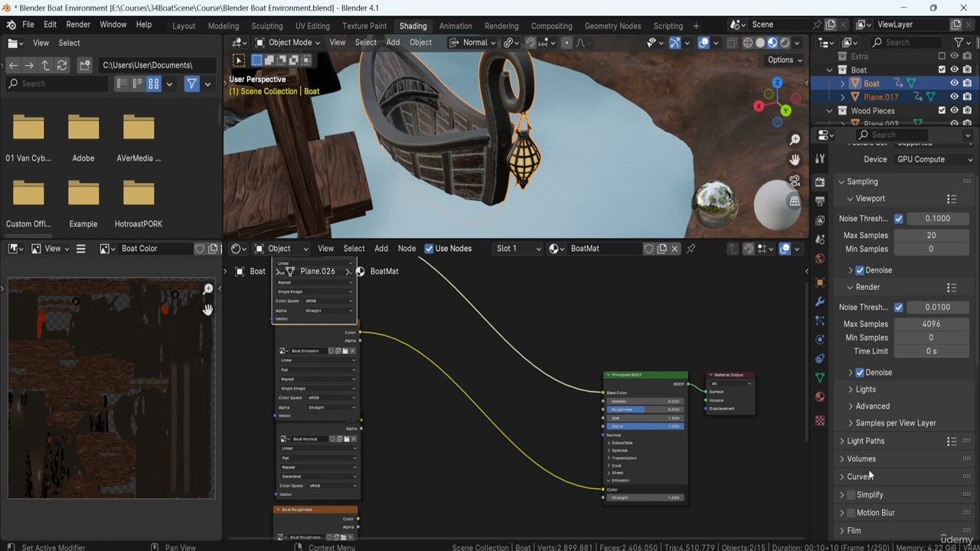Disable Denoise under Viewport sampling
The image size is (980, 551).
[x=860, y=270]
